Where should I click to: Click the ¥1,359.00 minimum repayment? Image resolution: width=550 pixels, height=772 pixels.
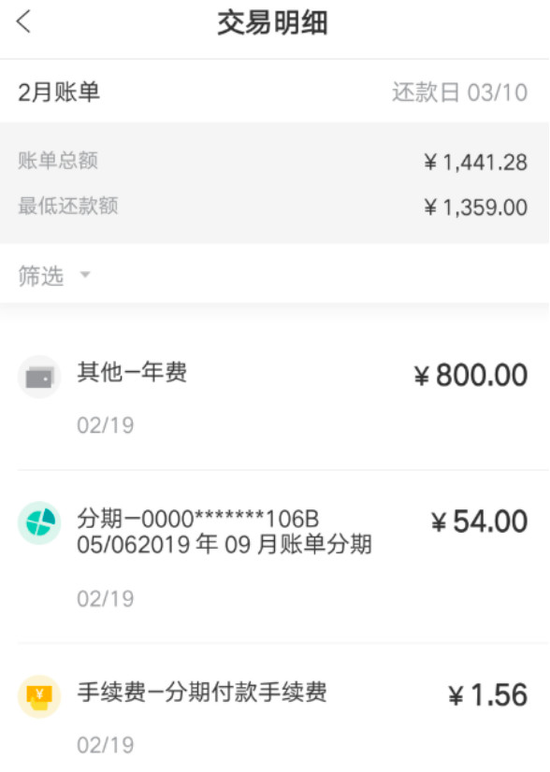click(x=476, y=207)
